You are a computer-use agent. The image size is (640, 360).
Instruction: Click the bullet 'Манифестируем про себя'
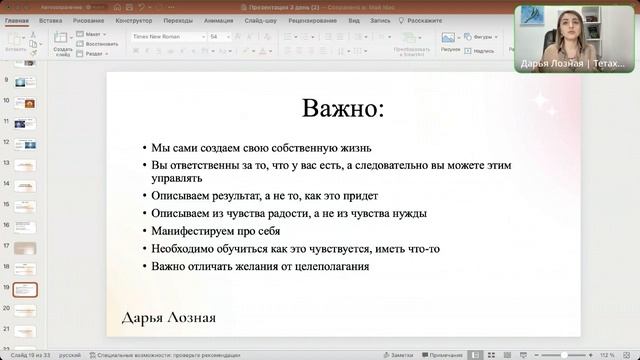pyautogui.click(x=216, y=231)
